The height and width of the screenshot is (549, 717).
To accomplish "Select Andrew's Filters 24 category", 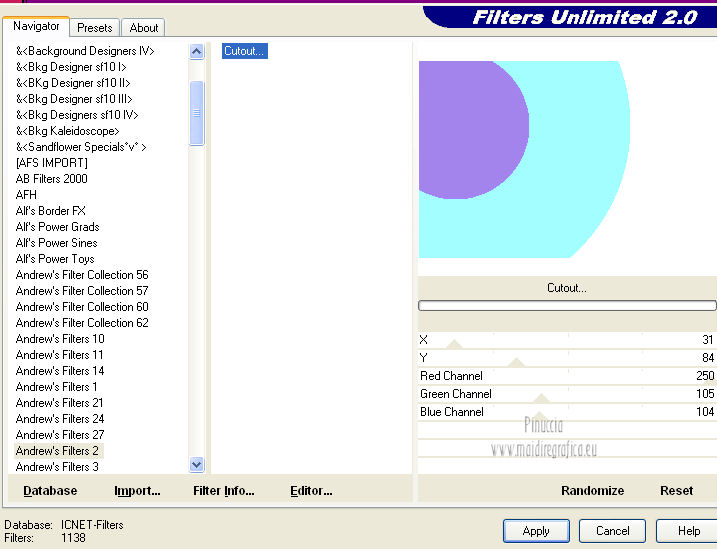I will 60,419.
